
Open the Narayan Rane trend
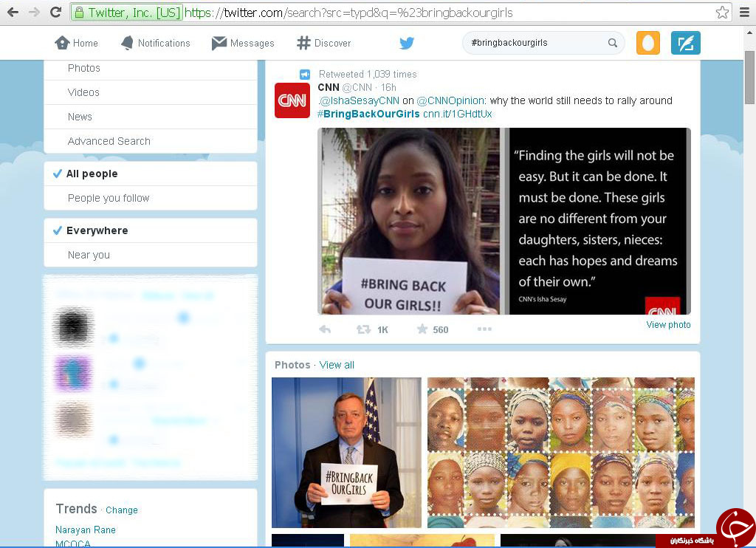(86, 530)
